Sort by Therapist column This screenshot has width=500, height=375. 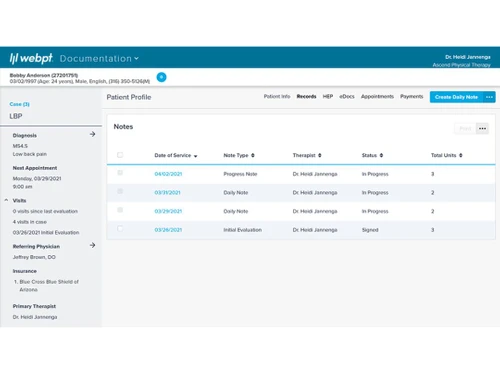(307, 155)
